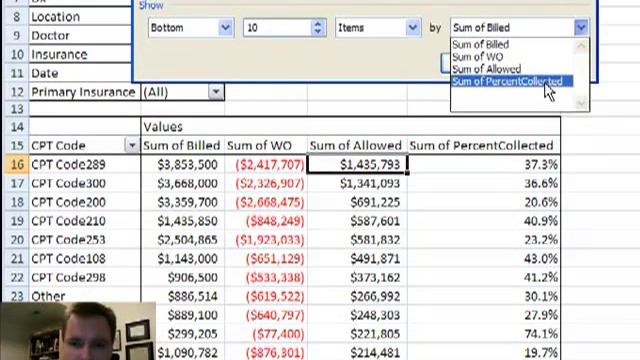This screenshot has width=640, height=360.
Task: Click the $3,668,000 billed cell
Action: [182, 183]
